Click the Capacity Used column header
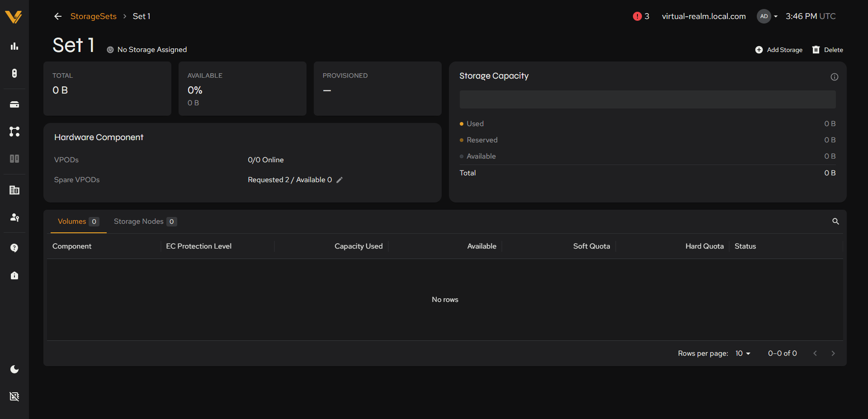The width and height of the screenshot is (868, 419). [x=359, y=246]
